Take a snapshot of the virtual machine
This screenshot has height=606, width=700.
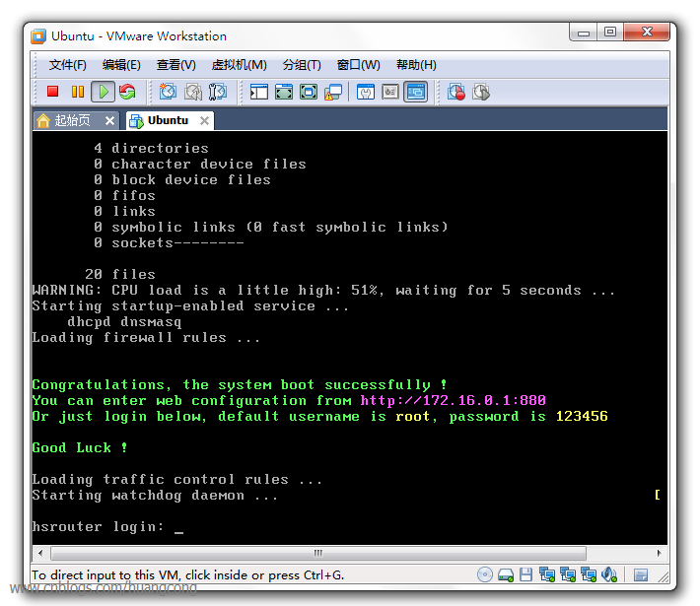click(x=168, y=92)
